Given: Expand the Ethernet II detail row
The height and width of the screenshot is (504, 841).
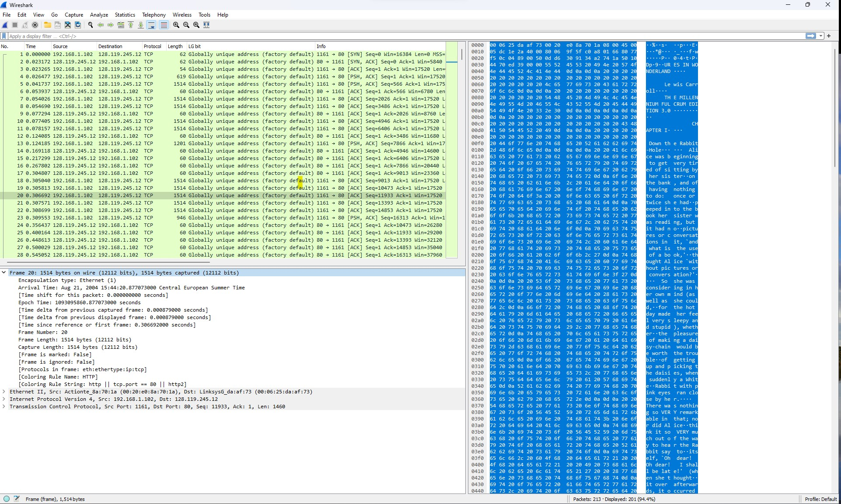Looking at the screenshot, I should (x=4, y=392).
